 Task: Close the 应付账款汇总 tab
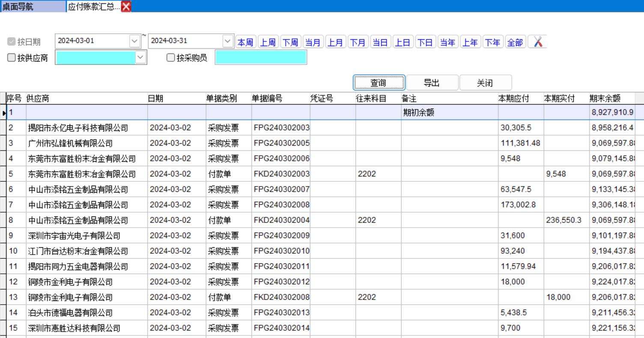coord(126,6)
